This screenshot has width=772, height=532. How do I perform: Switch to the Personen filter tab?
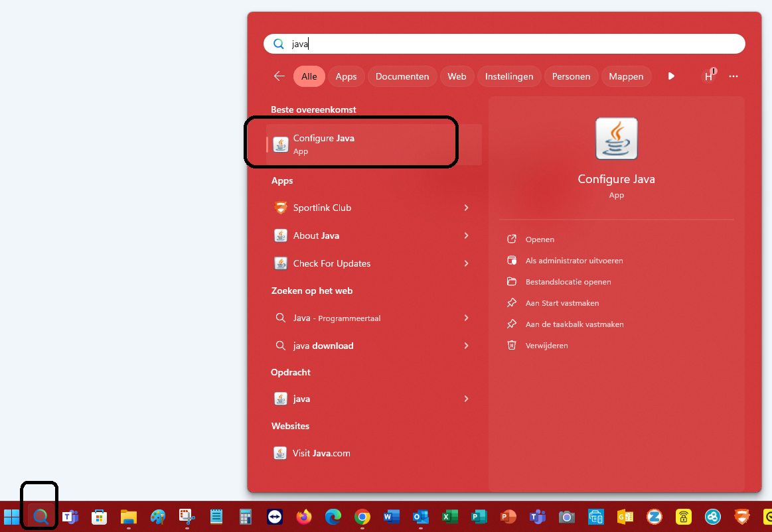[x=571, y=76]
